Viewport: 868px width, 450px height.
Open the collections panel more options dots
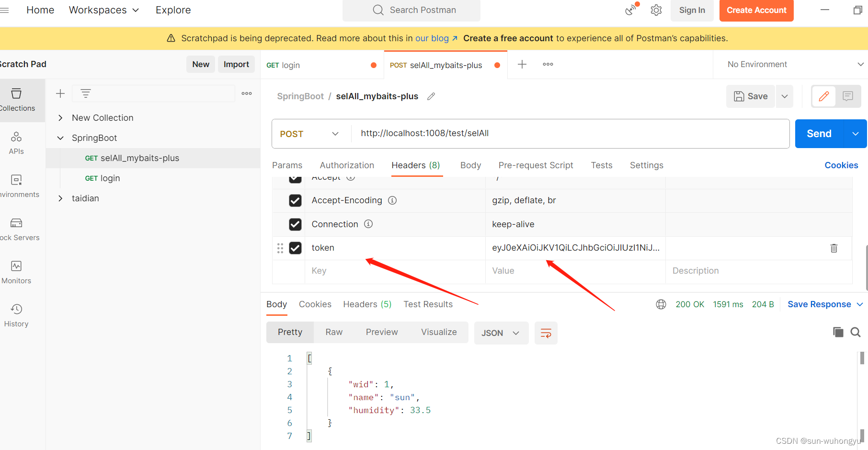pos(247,93)
